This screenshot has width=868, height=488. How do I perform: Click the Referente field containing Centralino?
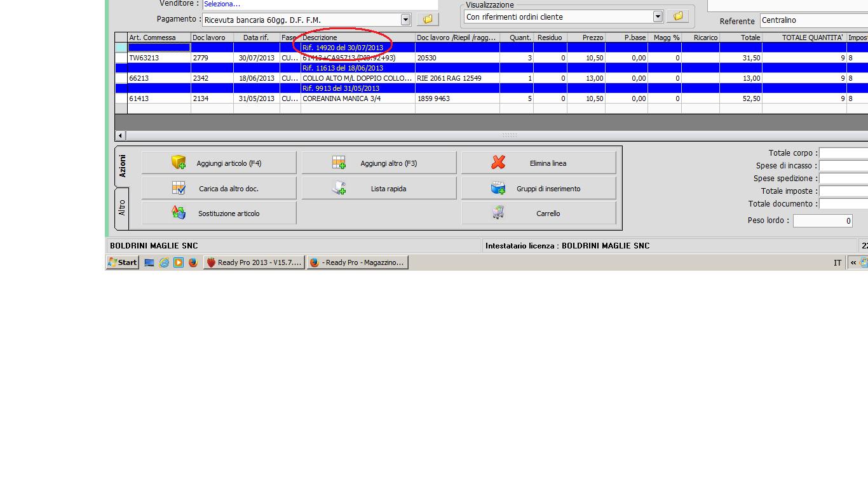tap(814, 20)
